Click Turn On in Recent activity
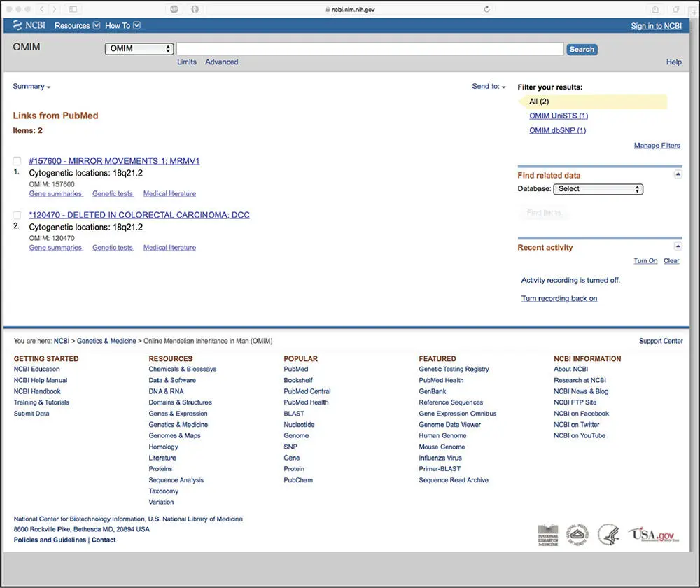 [x=645, y=260]
